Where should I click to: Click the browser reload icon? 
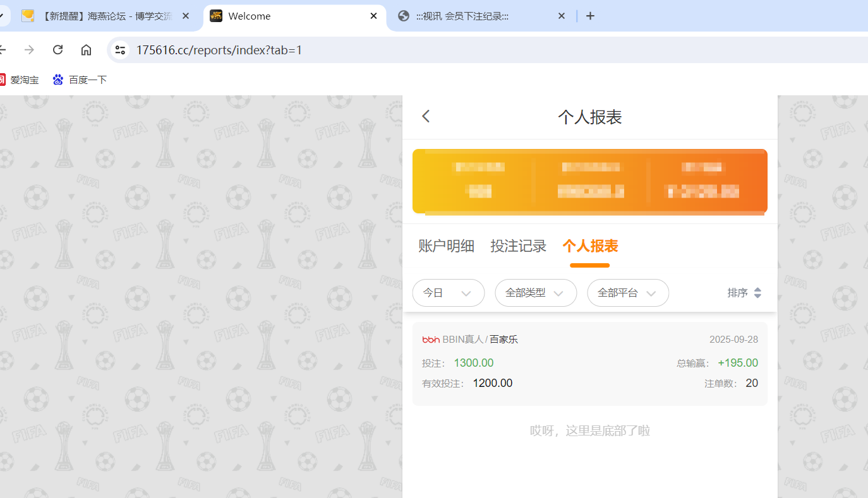pos(57,49)
